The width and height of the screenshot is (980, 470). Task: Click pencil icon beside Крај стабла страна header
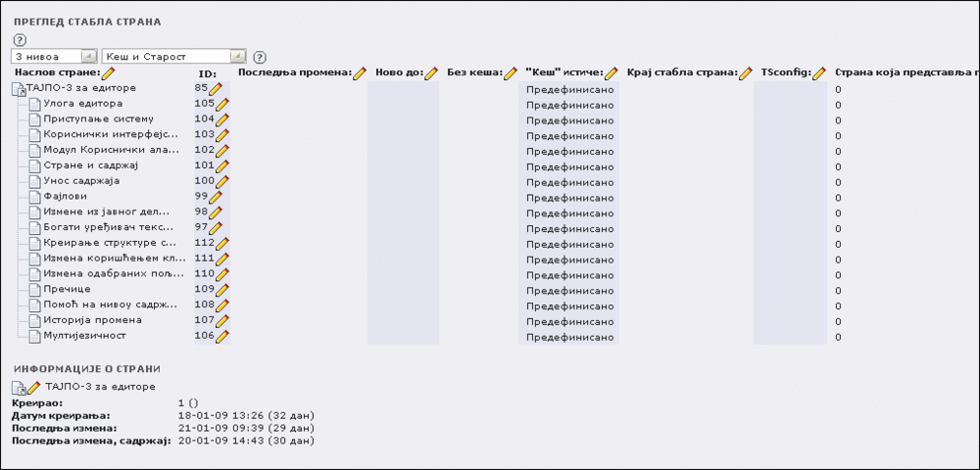click(746, 73)
